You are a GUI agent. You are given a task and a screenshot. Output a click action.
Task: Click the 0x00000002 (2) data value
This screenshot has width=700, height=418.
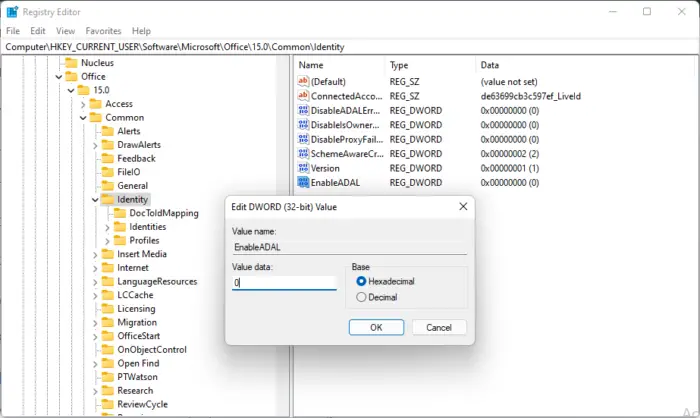510,154
